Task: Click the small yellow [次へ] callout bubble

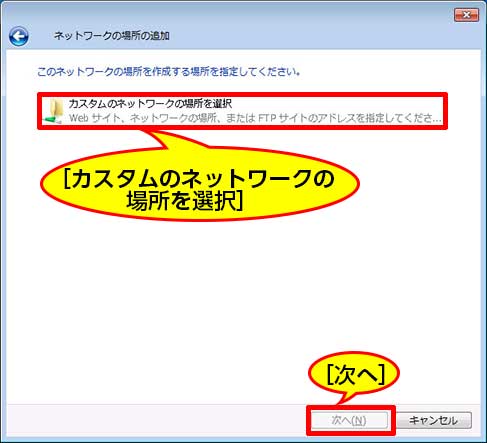Action: (354, 373)
